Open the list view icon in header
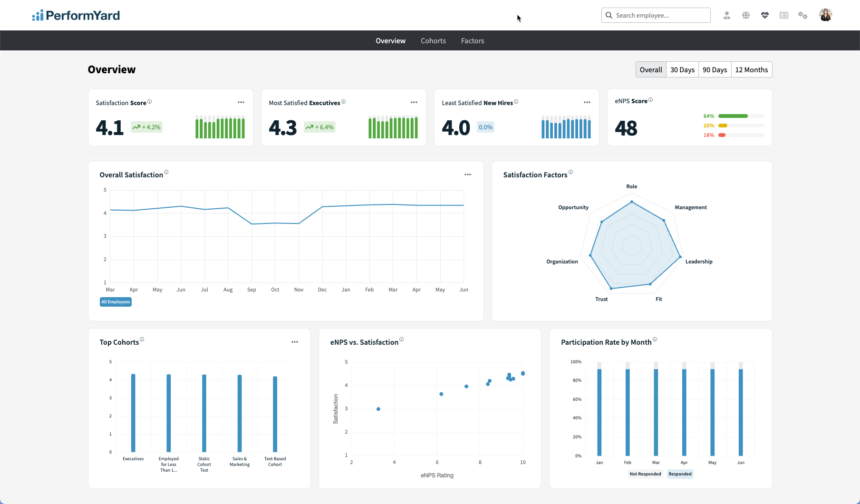 click(783, 15)
